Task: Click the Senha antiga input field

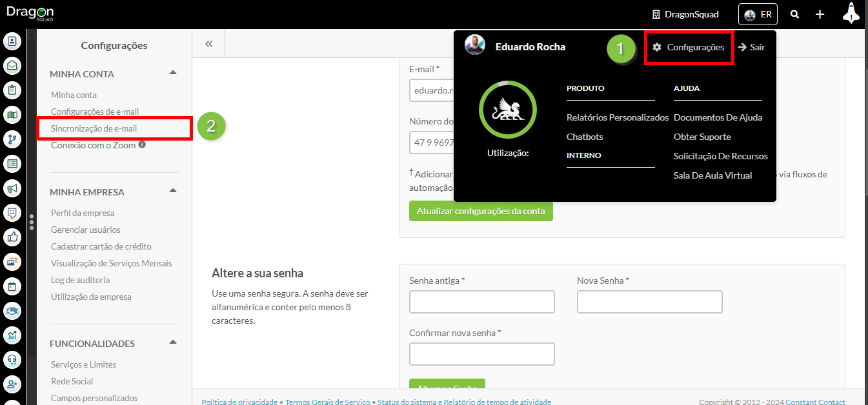Action: pyautogui.click(x=481, y=302)
